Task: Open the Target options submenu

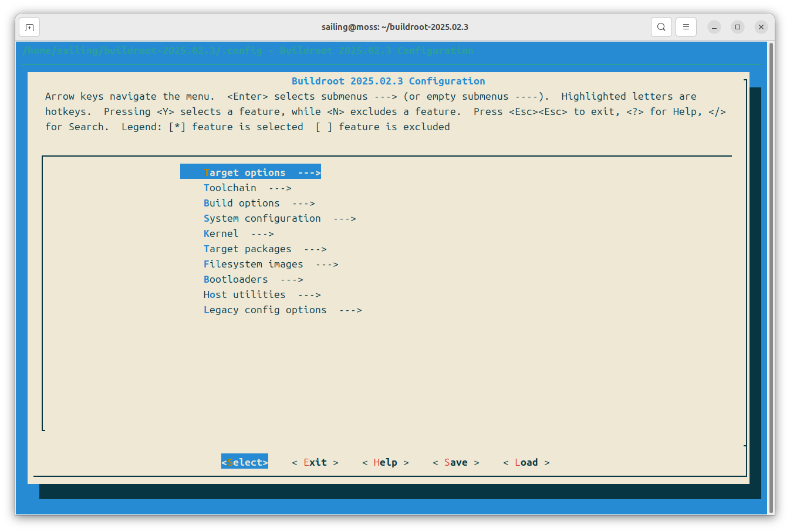Action: tap(251, 172)
